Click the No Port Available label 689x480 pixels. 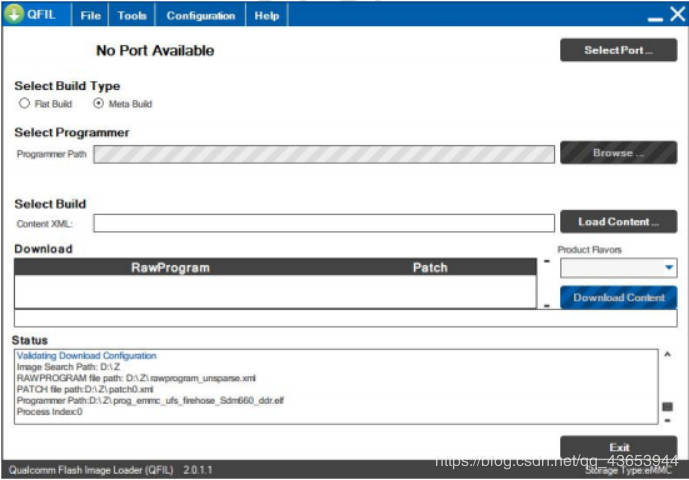(x=155, y=51)
